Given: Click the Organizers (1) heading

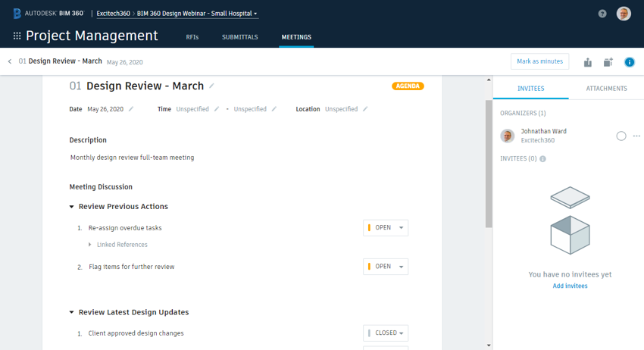Looking at the screenshot, I should (523, 113).
